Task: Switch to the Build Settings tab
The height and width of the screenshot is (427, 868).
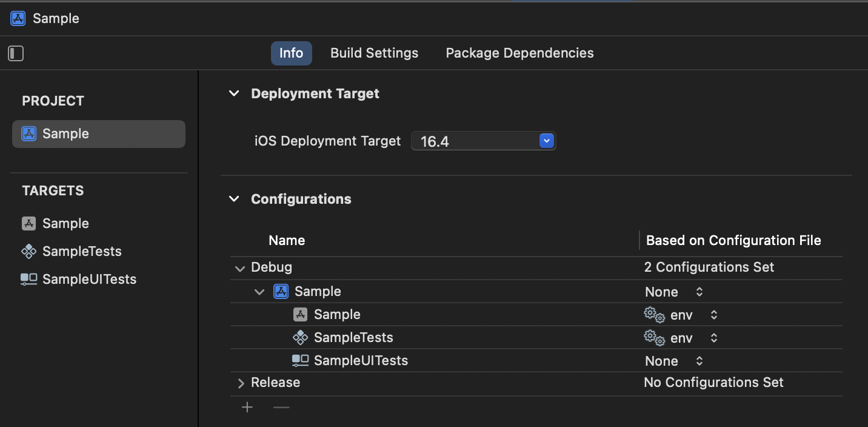Action: (374, 53)
